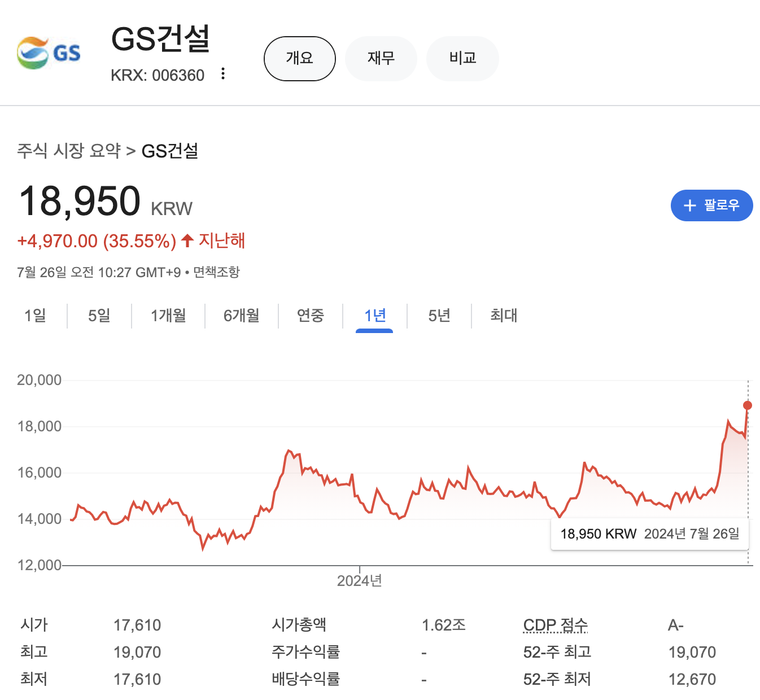Click the 최고 value 19,070

pos(137,652)
